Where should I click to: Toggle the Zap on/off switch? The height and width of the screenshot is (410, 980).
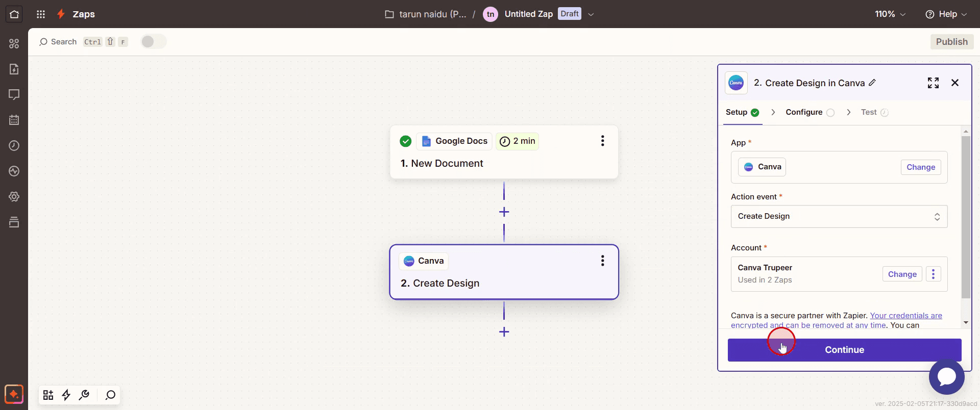coord(154,42)
